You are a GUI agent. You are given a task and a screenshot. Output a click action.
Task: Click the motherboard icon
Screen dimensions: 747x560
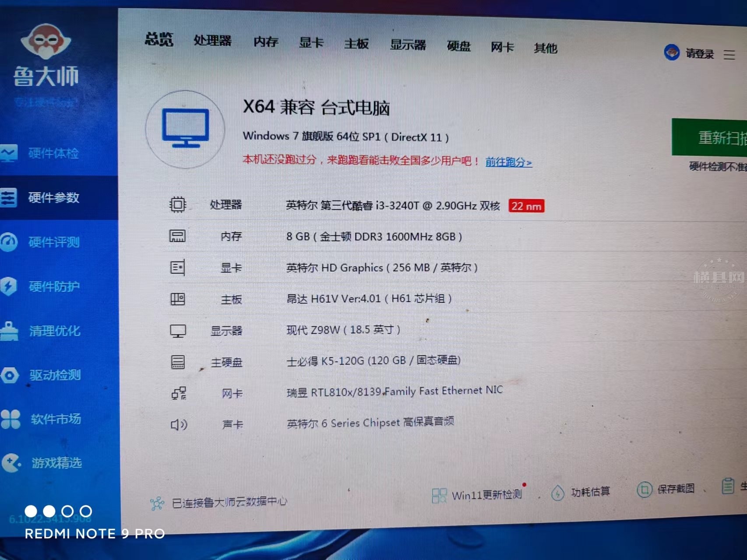[x=177, y=299]
